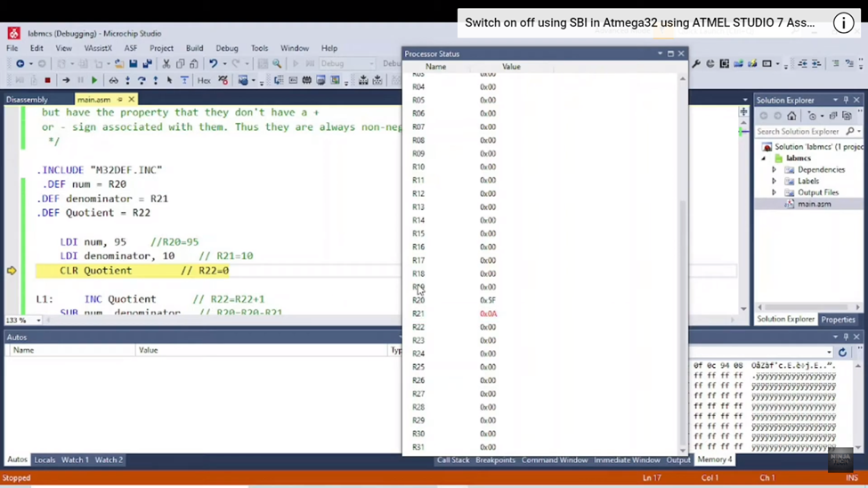Viewport: 868px width, 488px height.
Task: Switch to the Breakpoints tab
Action: point(495,460)
